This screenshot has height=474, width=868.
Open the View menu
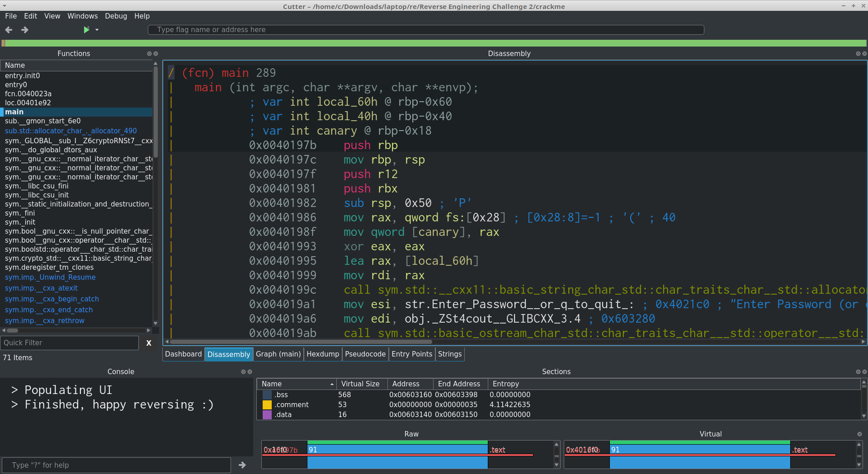click(52, 16)
